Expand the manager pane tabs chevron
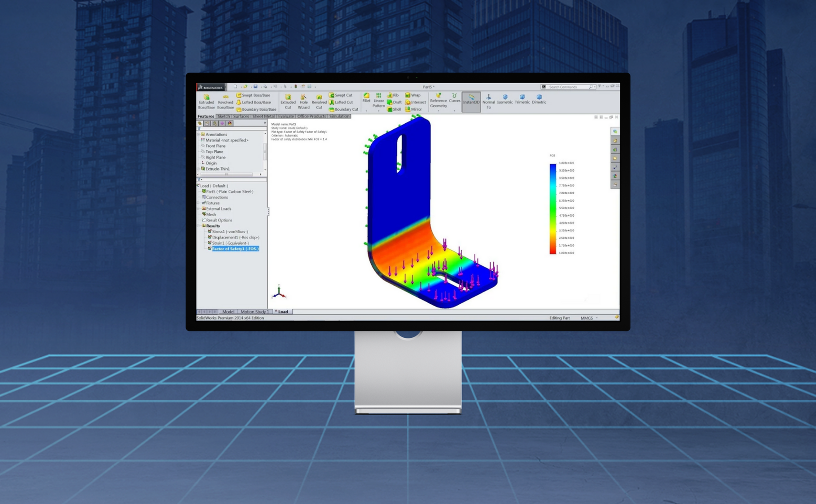 click(x=265, y=123)
